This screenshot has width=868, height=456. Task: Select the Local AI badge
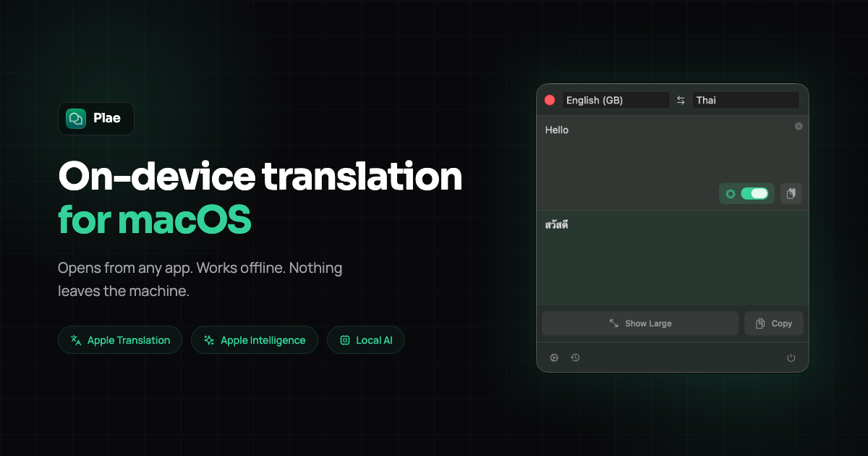(366, 339)
